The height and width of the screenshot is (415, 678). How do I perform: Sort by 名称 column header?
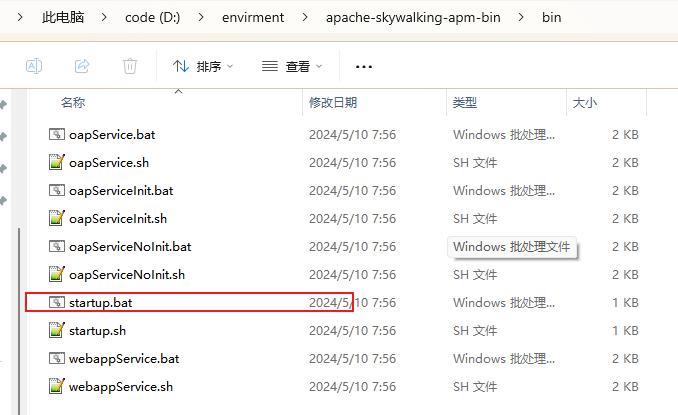click(73, 102)
